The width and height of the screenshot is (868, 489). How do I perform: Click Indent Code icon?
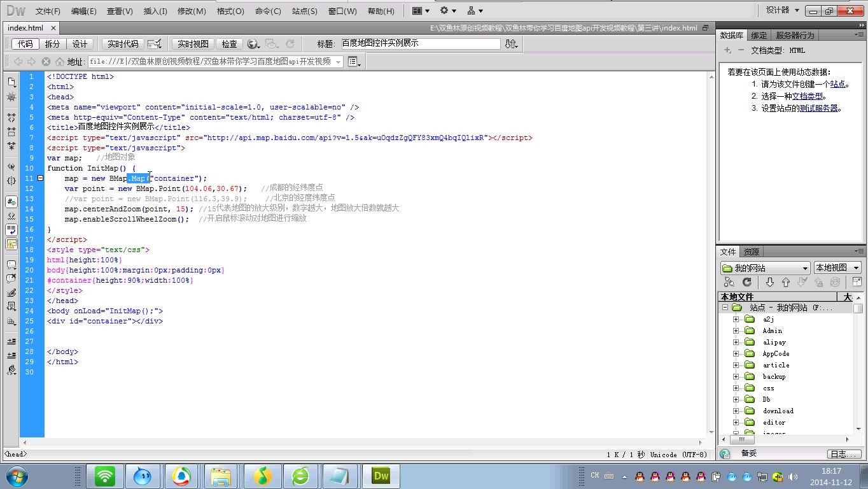click(x=11, y=341)
